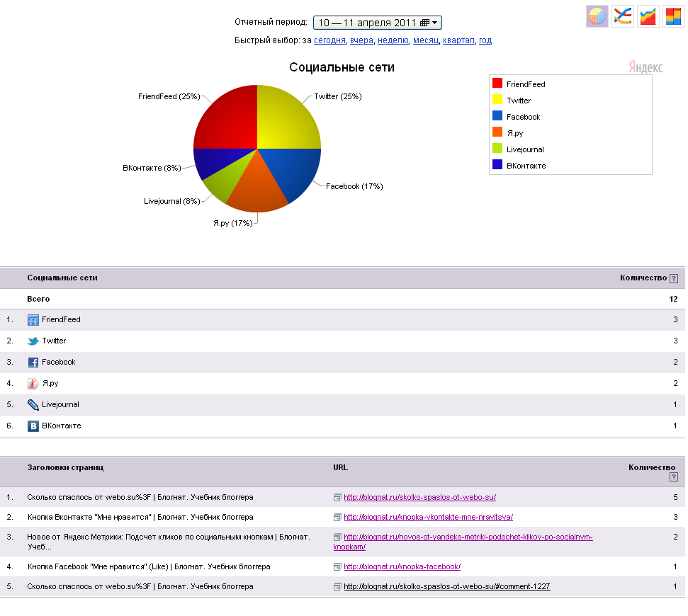
Task: Select quick period 'неделю'
Action: coord(393,40)
